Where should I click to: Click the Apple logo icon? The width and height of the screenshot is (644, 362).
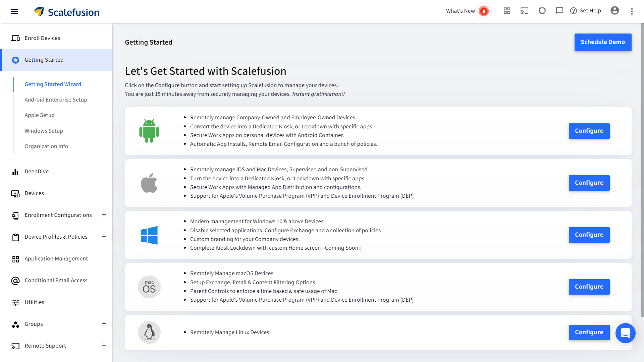click(149, 183)
